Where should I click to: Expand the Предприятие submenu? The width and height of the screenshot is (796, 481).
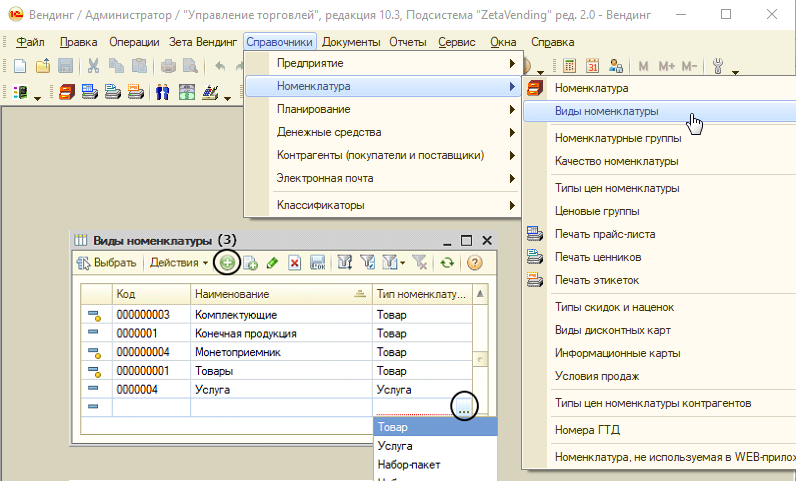383,63
